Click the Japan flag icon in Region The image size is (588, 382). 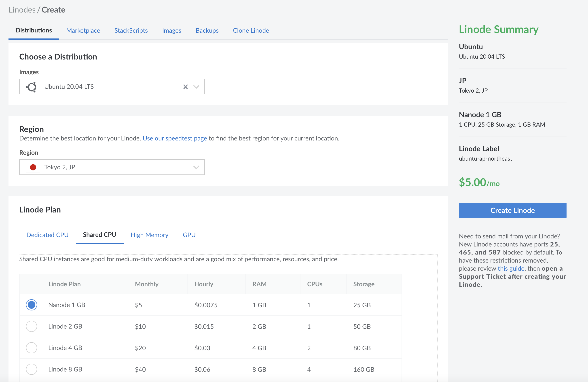click(33, 167)
